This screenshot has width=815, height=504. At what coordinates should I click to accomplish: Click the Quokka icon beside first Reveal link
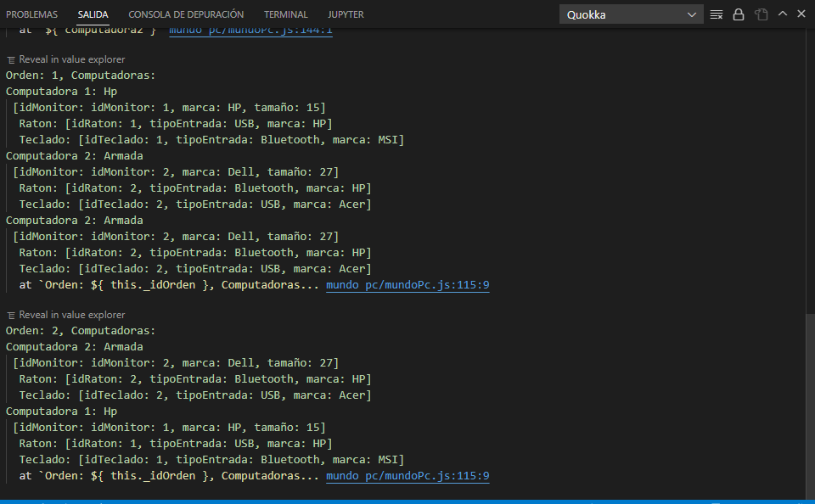coord(9,59)
